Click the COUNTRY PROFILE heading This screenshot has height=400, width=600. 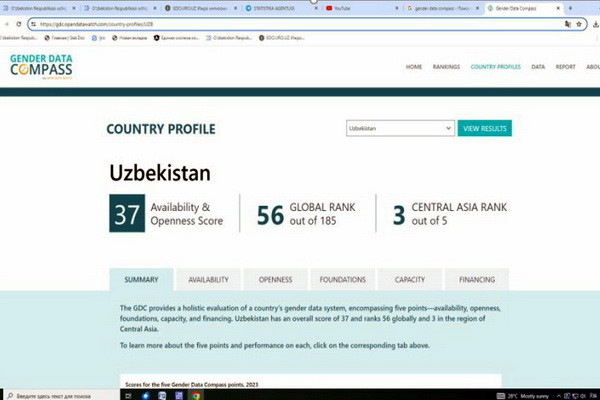point(161,129)
